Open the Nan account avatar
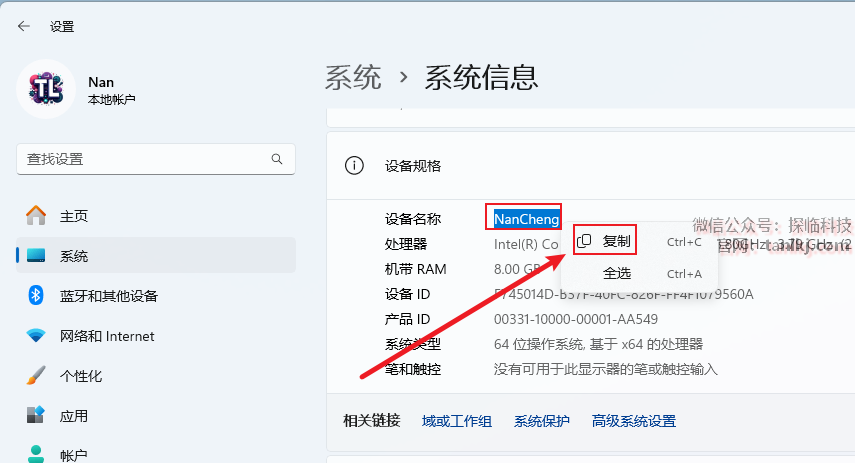 (x=46, y=89)
